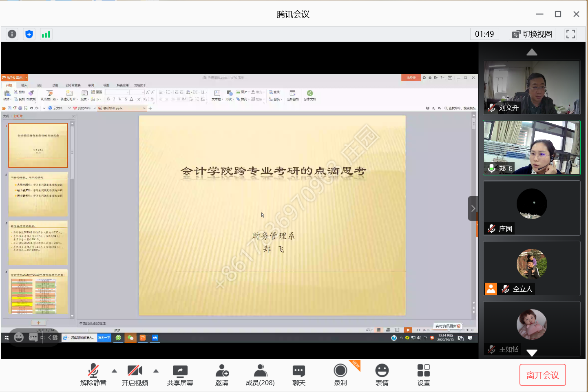Select 仝立人 participant tile
Image resolution: width=588 pixels, height=392 pixels.
532,268
